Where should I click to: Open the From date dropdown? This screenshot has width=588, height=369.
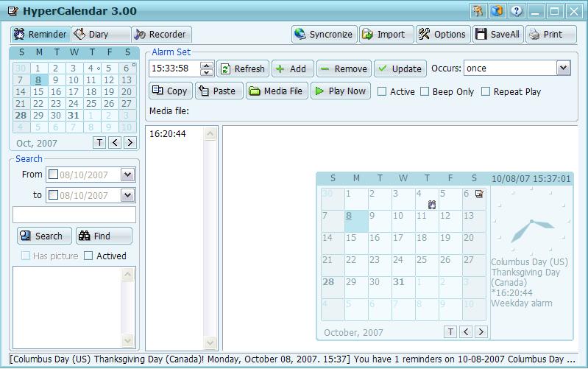[x=127, y=175]
